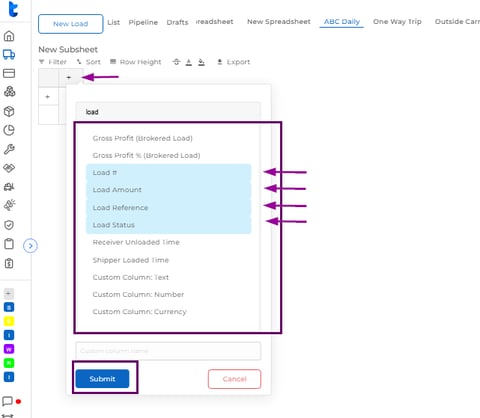The image size is (480, 418).
Task: Click the blue Submit button
Action: tap(102, 379)
